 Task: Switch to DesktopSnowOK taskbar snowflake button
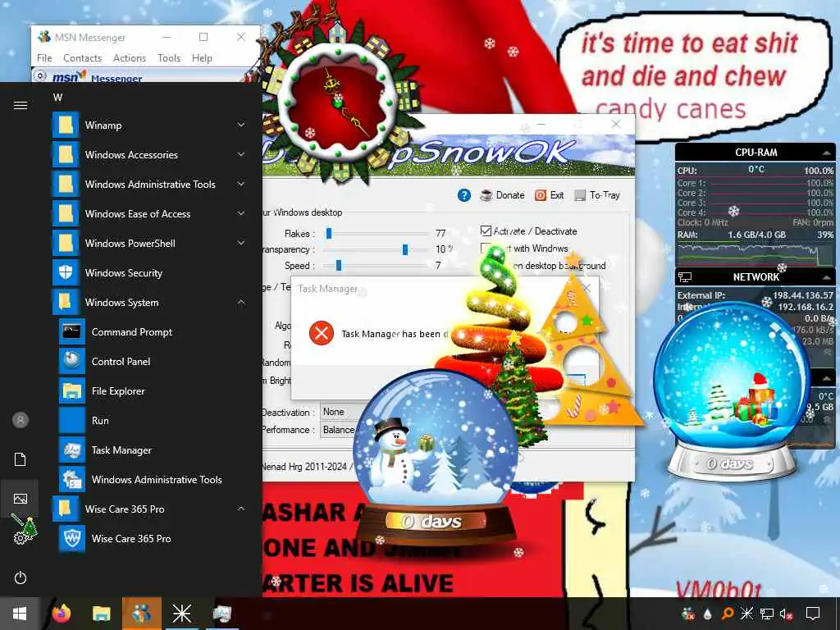pos(181,614)
